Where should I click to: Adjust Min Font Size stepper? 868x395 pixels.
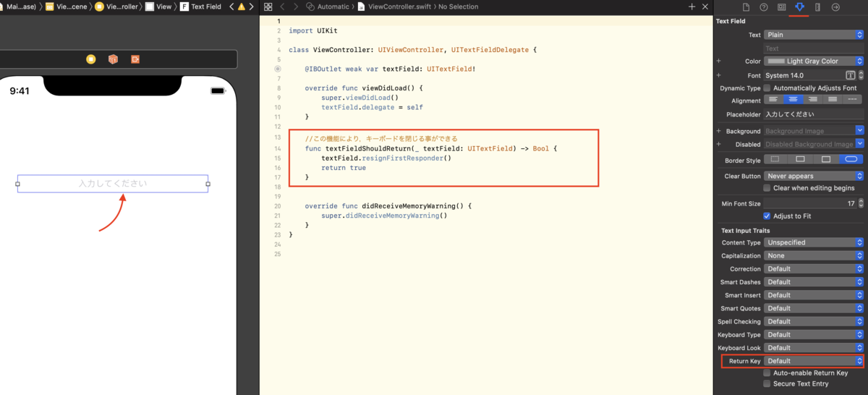861,204
